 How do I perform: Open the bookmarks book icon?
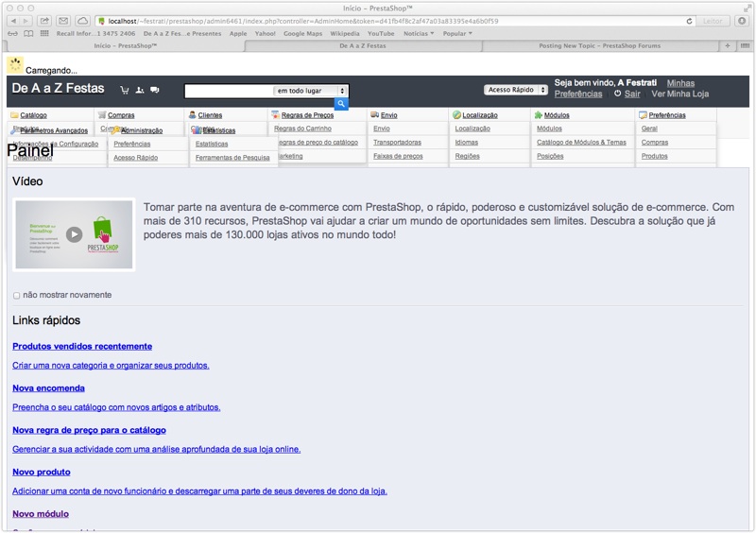(29, 34)
